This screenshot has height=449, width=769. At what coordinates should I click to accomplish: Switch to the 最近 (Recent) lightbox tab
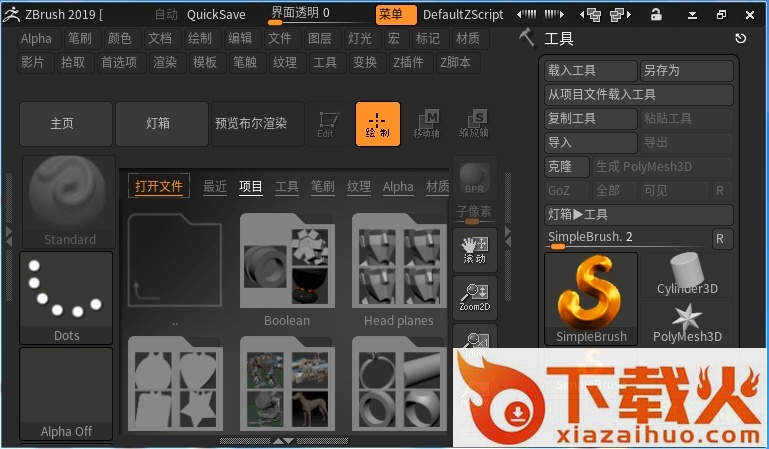click(x=214, y=187)
